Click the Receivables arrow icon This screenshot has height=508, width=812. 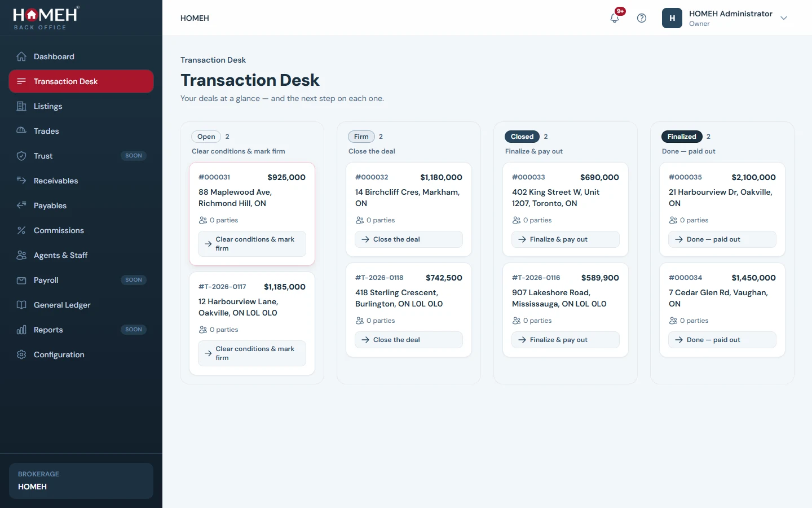[21, 181]
